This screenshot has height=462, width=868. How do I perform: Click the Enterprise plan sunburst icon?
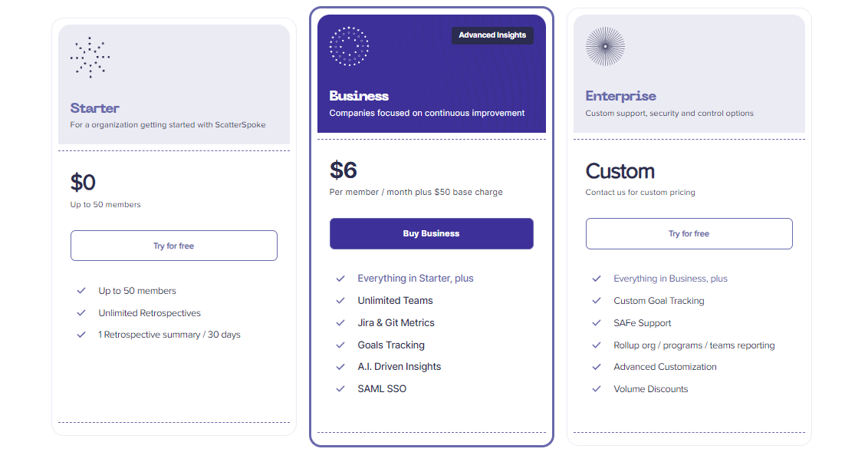(x=605, y=46)
